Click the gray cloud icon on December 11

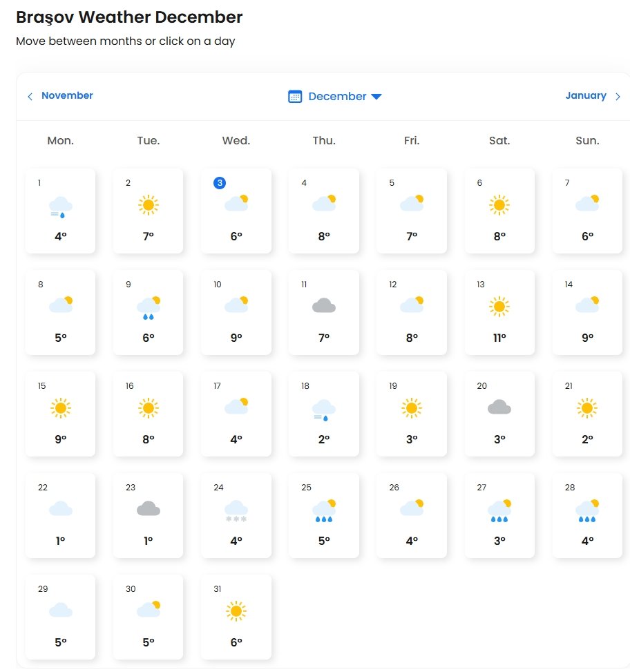coord(324,306)
